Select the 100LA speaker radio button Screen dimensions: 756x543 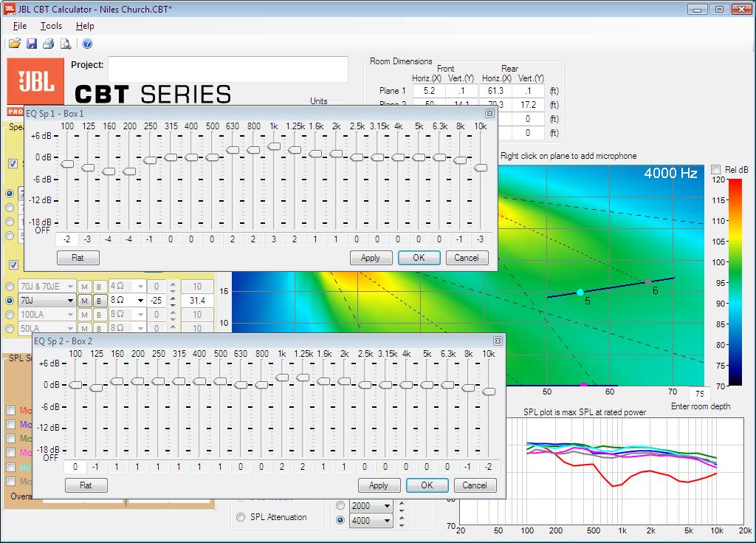10,315
